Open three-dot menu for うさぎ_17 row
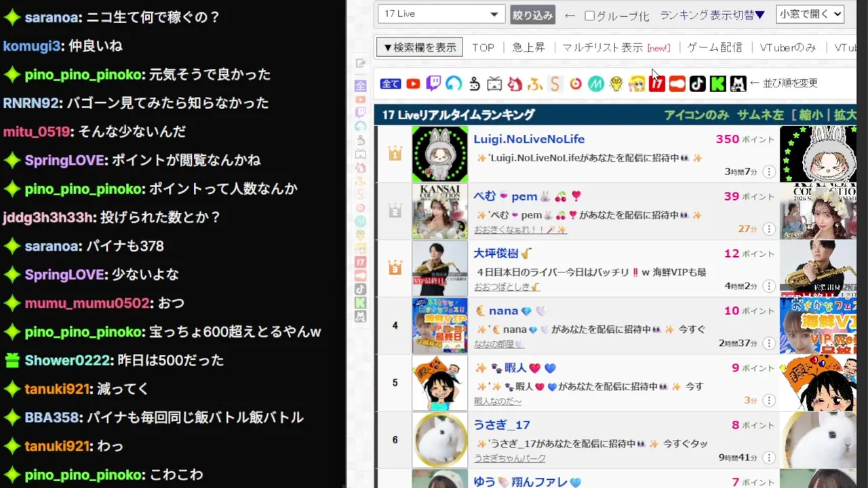Viewport: 868px width, 488px height. tap(768, 457)
